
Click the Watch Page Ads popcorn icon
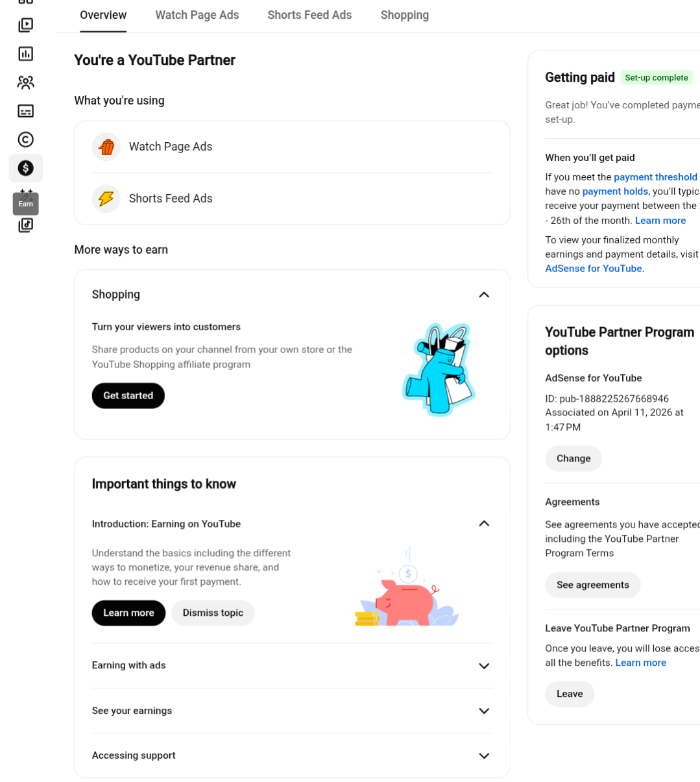click(x=106, y=147)
